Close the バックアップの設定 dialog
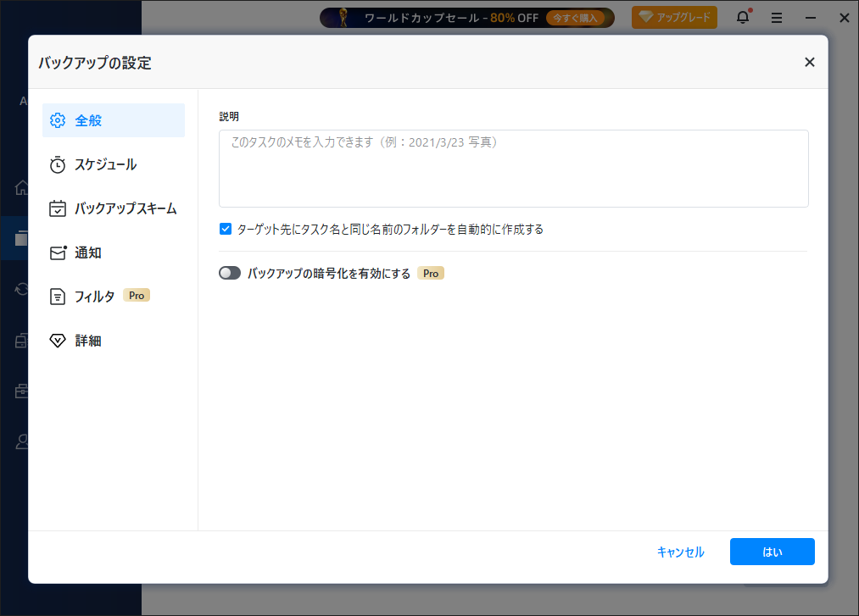Viewport: 859px width, 616px height. click(x=809, y=63)
